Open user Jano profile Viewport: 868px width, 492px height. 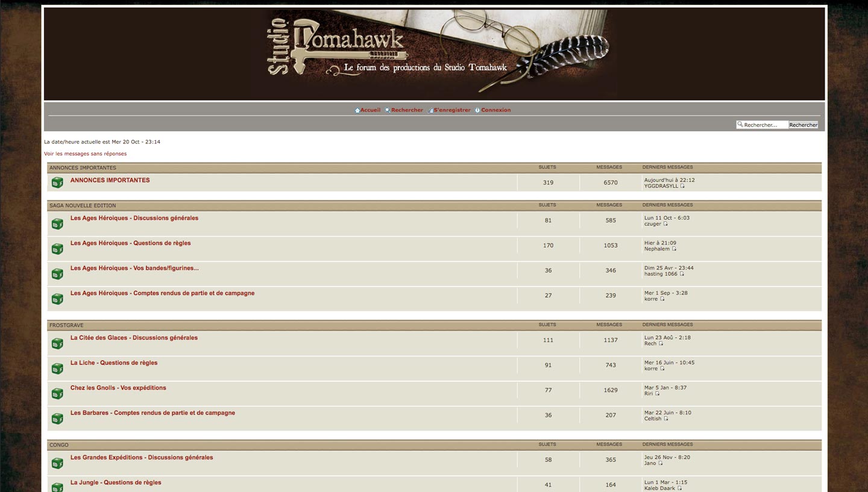[650, 464]
